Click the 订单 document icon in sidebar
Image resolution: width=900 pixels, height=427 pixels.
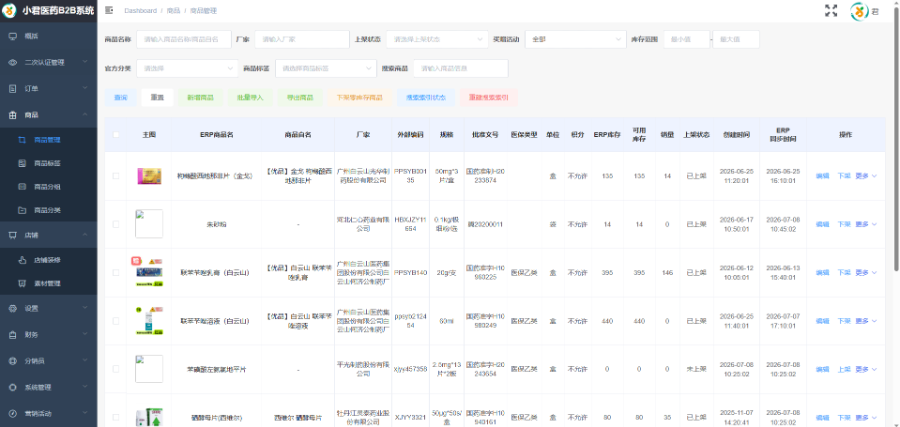(x=13, y=88)
